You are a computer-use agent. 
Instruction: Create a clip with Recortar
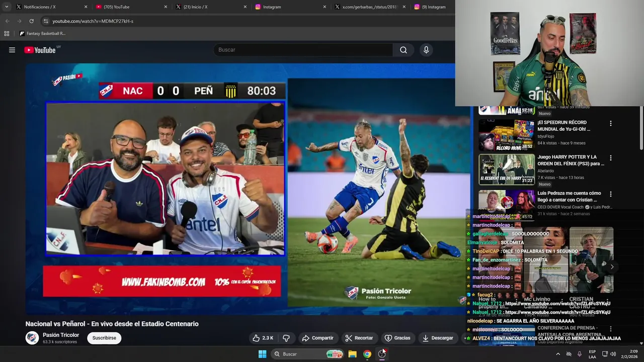359,338
